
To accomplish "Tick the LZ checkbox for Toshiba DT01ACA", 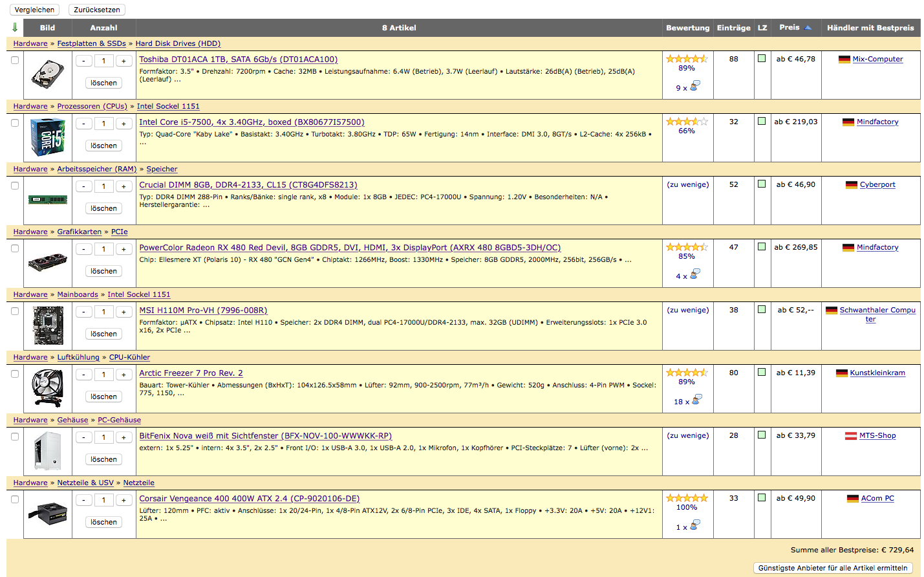I will pyautogui.click(x=762, y=58).
